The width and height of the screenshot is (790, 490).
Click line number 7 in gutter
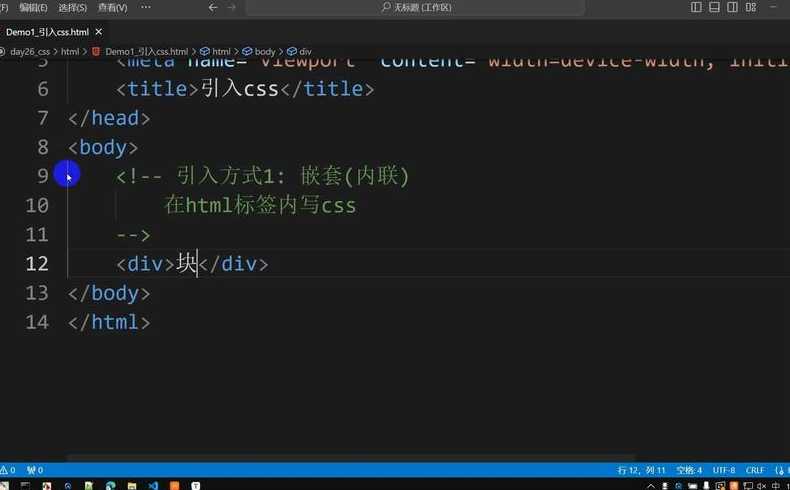(43, 118)
